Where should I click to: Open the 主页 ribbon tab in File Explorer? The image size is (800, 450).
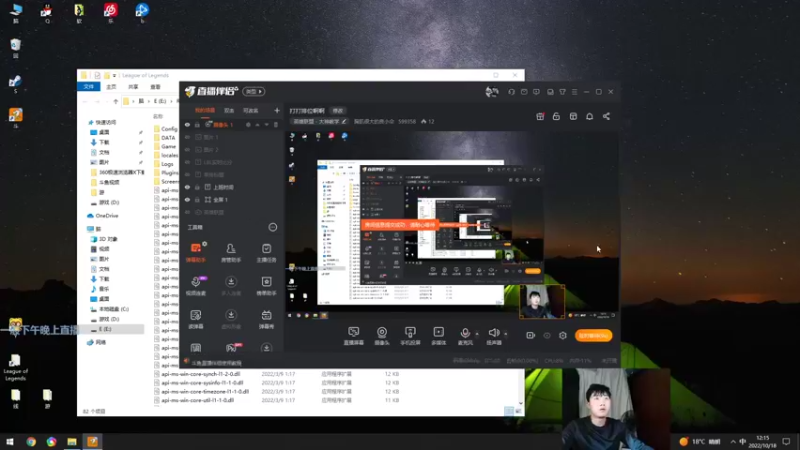point(111,87)
